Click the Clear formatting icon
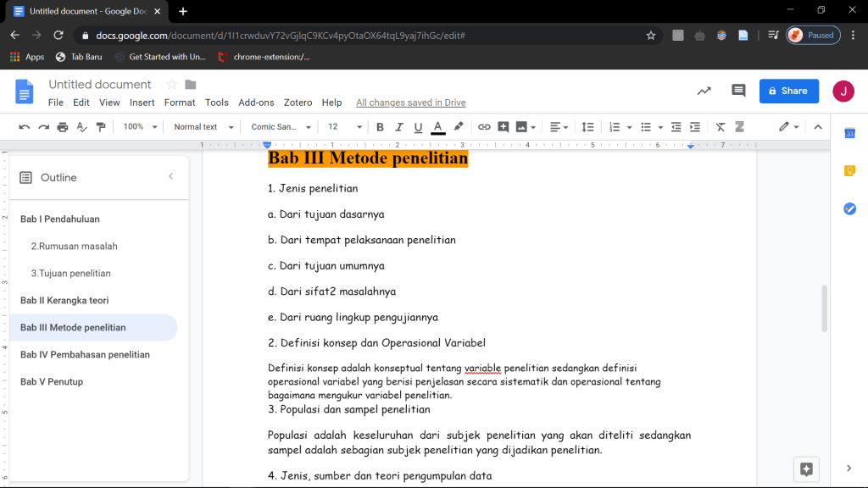 721,127
